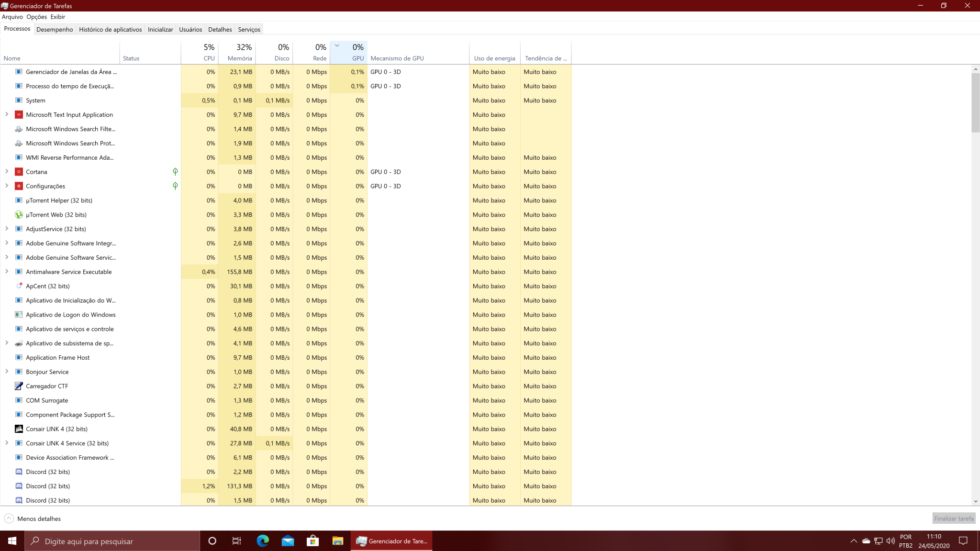The image size is (980, 551).
Task: Switch to the Serviços tab
Action: (x=249, y=30)
